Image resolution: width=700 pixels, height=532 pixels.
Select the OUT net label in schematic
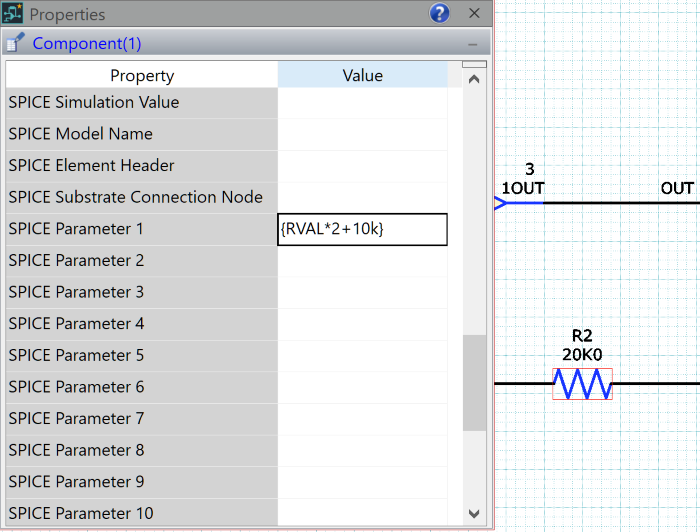coord(677,188)
